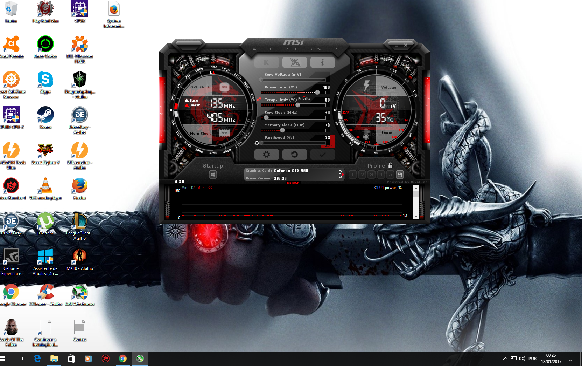Select the Razer Cortex desktop shortcut
588x368 pixels.
coord(45,47)
